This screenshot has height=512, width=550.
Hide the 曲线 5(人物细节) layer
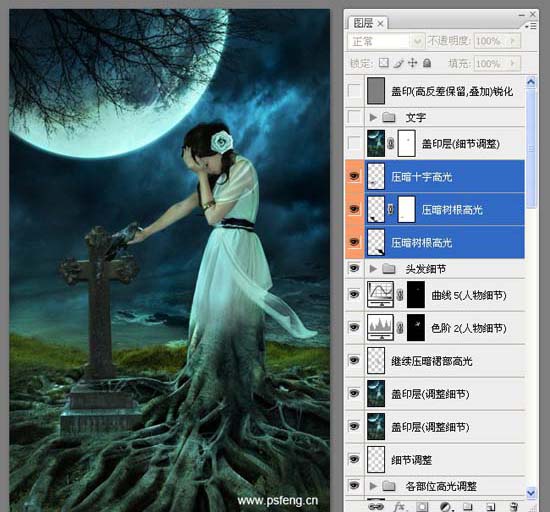point(354,295)
